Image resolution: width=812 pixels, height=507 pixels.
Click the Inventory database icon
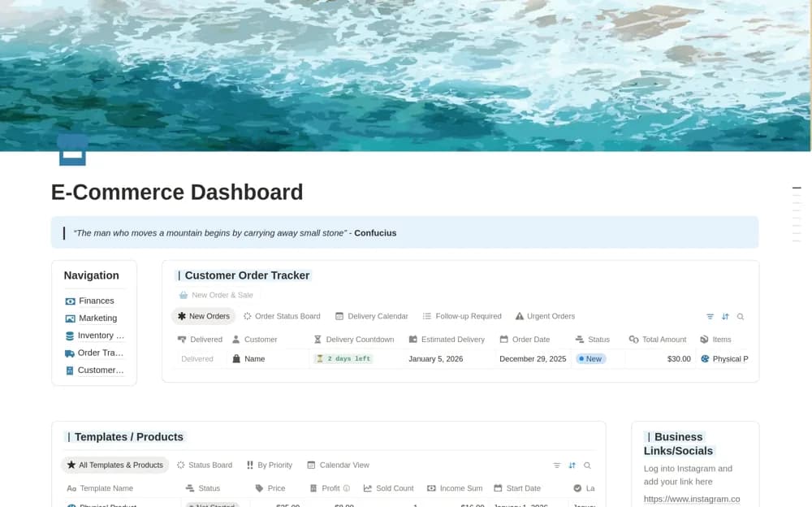pyautogui.click(x=69, y=336)
